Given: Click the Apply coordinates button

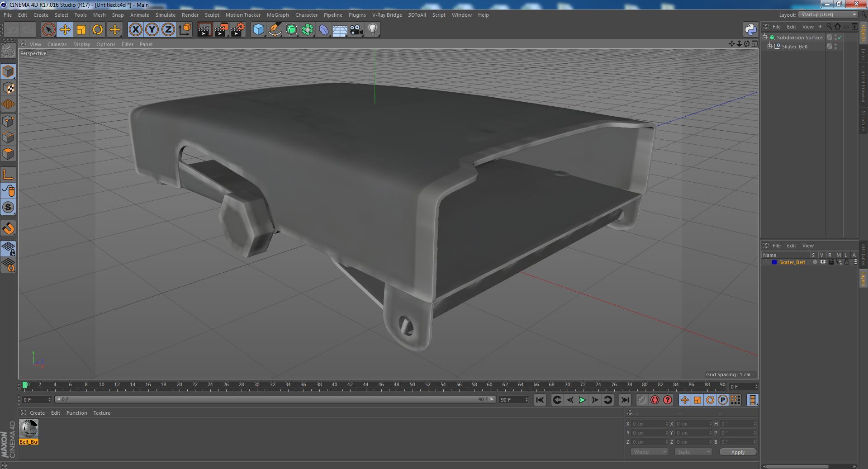Looking at the screenshot, I should 738,452.
